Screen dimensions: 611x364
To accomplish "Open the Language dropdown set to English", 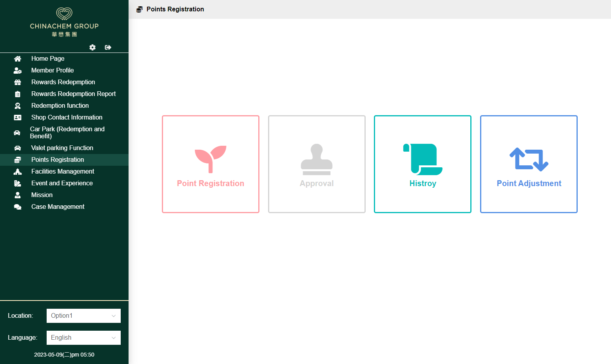I will [83, 338].
